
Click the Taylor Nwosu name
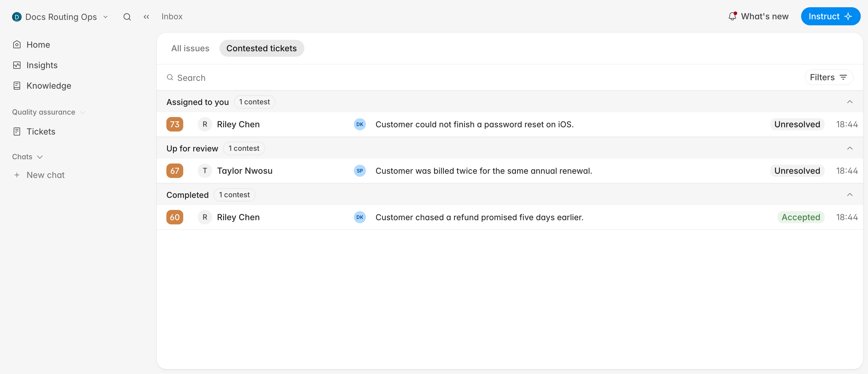tap(245, 171)
